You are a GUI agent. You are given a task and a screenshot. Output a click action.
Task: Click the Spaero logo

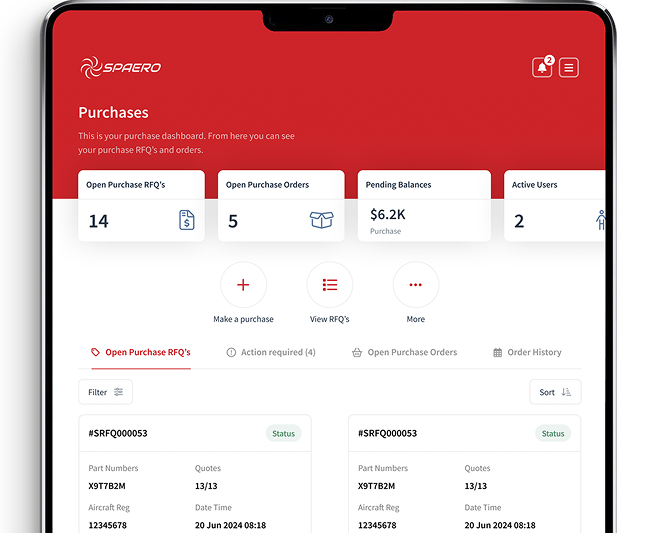click(x=120, y=67)
